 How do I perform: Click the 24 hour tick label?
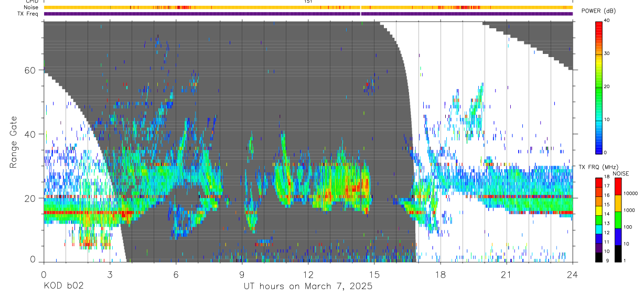(572, 274)
